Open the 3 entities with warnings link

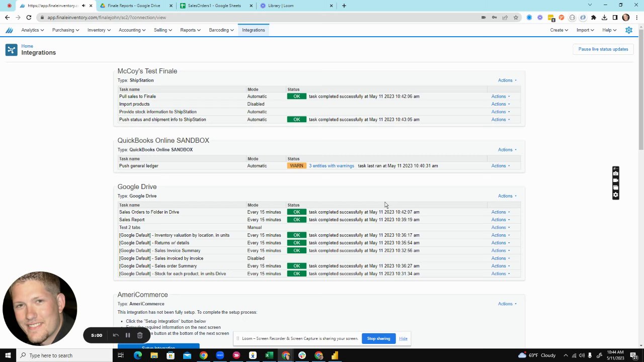(332, 166)
